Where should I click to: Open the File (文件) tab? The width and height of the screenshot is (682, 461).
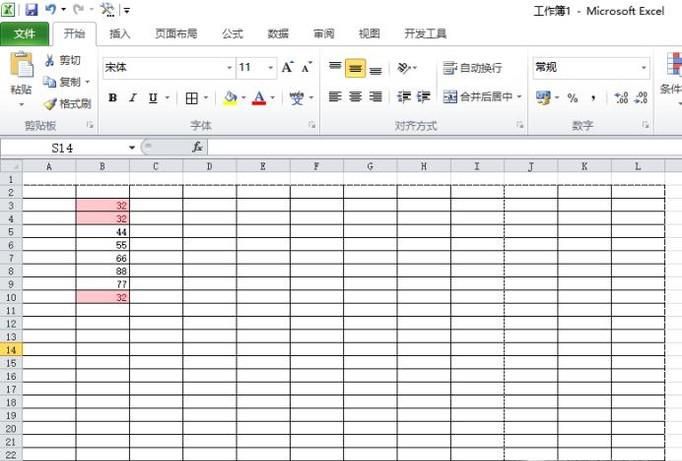(24, 33)
